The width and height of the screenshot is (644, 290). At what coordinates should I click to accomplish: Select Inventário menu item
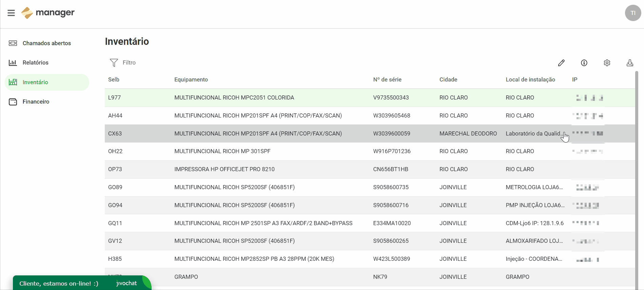[47, 82]
